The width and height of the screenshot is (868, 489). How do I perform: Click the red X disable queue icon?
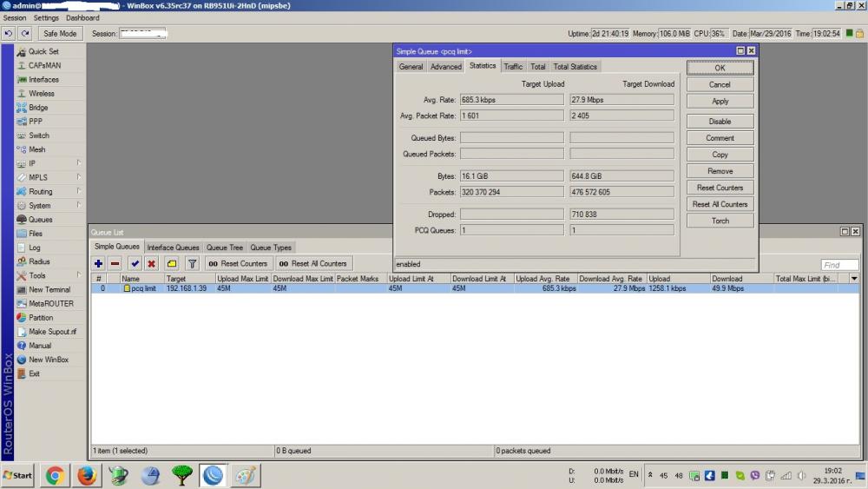(151, 263)
